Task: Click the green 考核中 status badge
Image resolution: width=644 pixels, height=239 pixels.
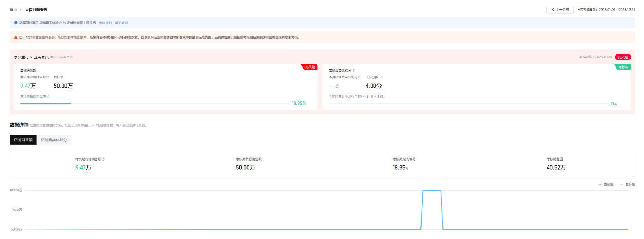Action: tap(623, 67)
